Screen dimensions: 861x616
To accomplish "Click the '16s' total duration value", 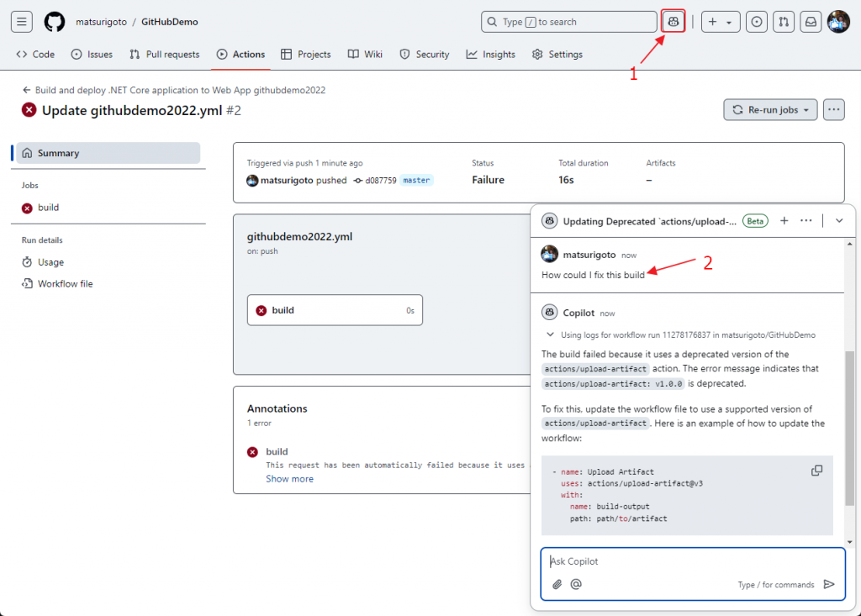I will tap(566, 180).
